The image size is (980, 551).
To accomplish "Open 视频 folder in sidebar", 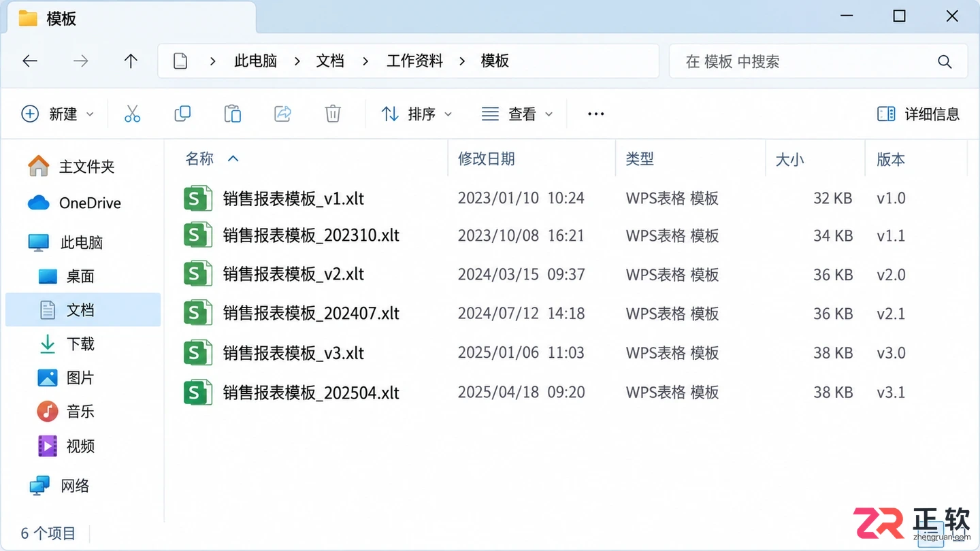I will [66, 446].
